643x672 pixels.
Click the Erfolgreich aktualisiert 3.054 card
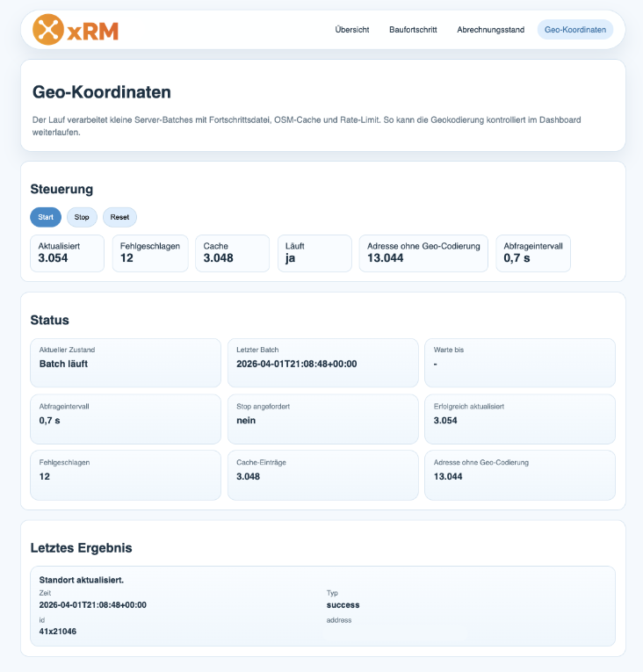coord(520,419)
